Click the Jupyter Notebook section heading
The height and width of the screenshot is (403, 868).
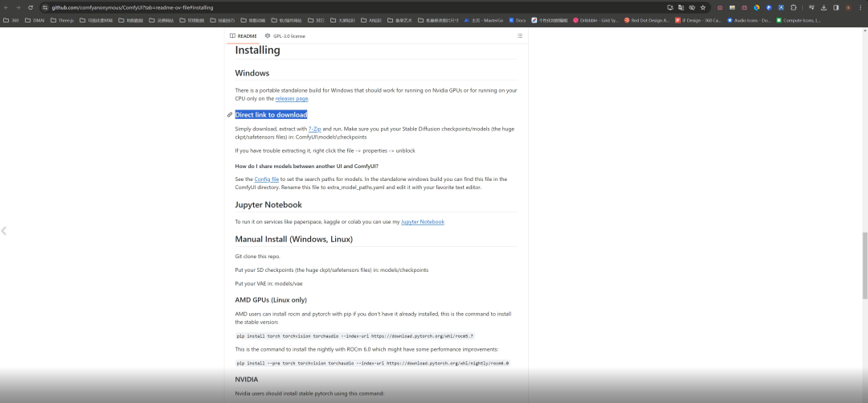point(268,204)
